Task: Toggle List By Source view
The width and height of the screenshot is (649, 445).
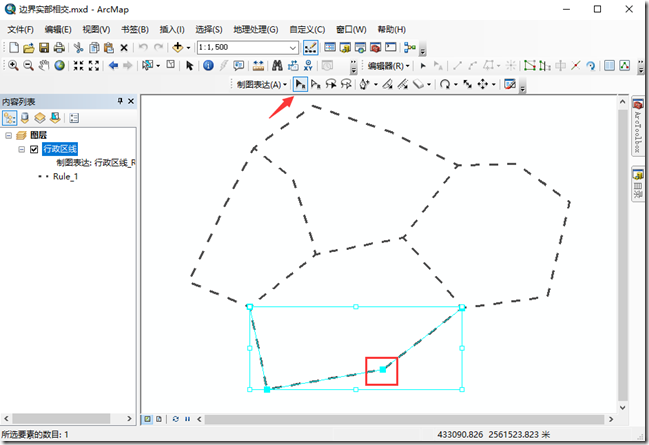Action: [x=25, y=118]
